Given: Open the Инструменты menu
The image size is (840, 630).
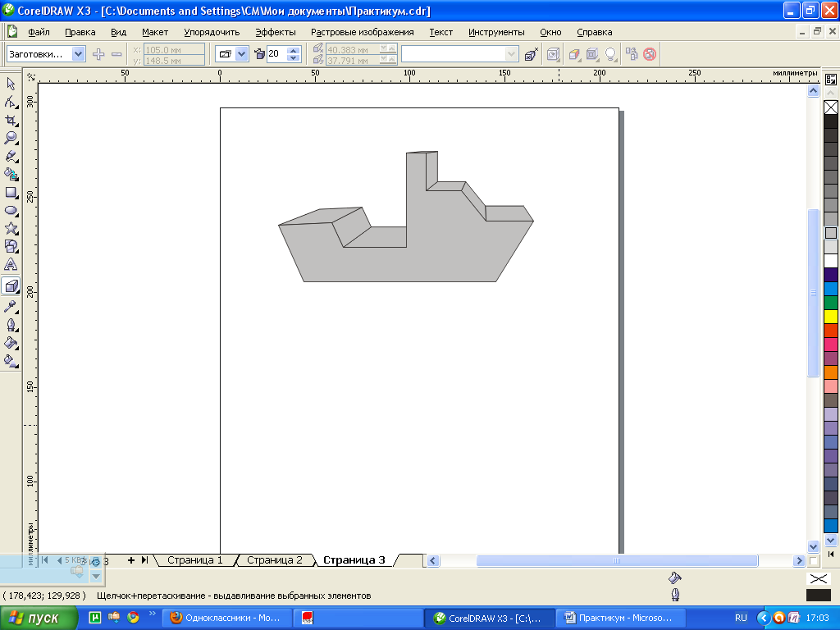Looking at the screenshot, I should (496, 32).
